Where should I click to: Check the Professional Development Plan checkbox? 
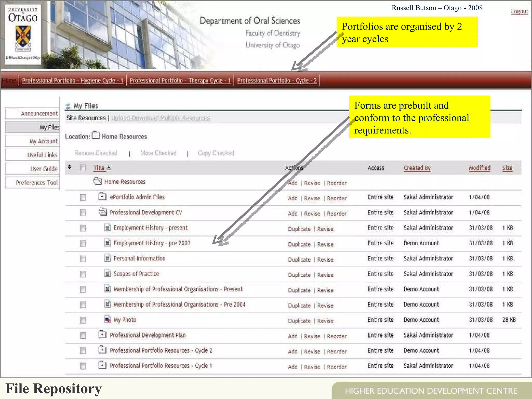83,336
